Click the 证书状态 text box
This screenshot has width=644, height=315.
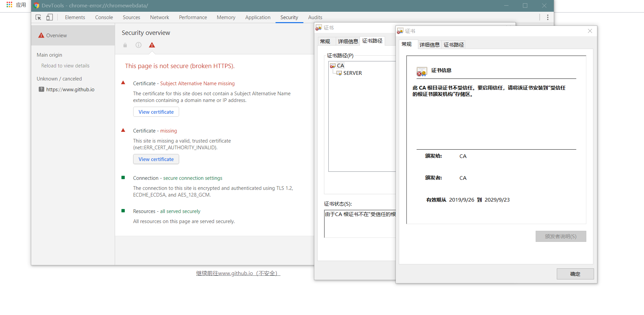pos(360,224)
